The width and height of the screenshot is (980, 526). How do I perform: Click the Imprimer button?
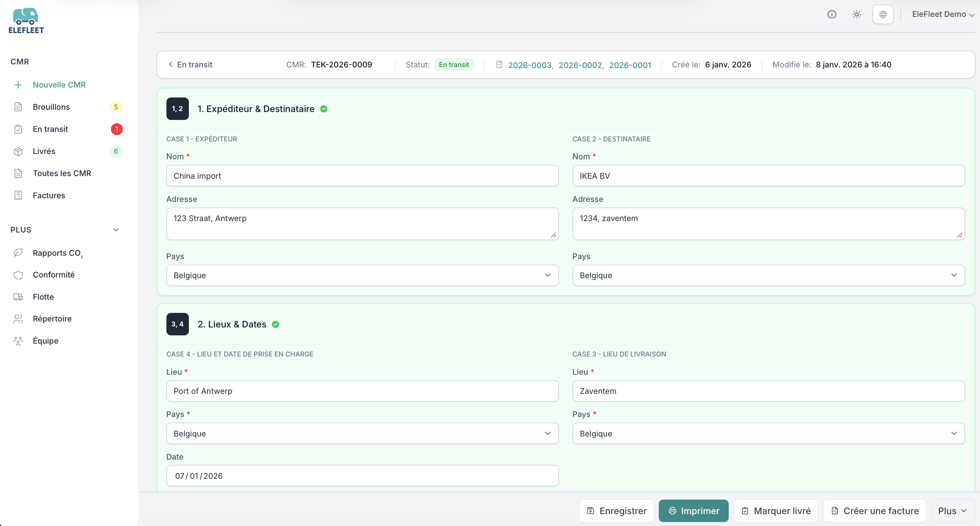[x=693, y=511]
